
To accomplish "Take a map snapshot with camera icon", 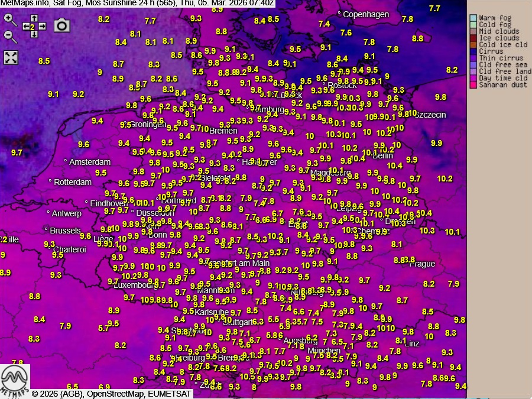I will coord(61,25).
